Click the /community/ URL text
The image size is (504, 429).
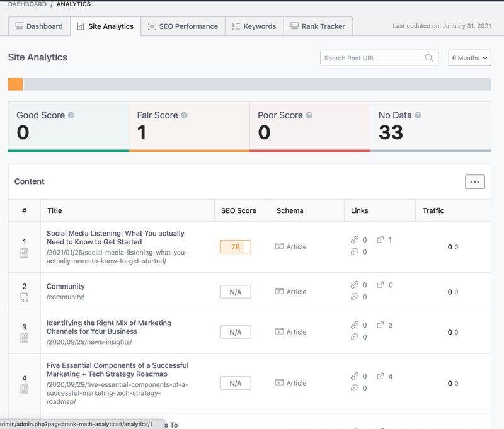click(66, 297)
